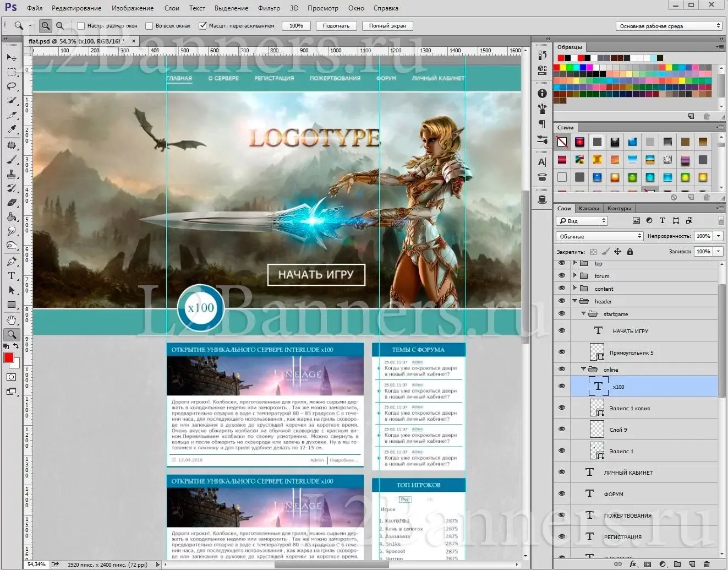Switch to the 'Контуры' tab
Screen dimensions: 728x570
coord(619,208)
